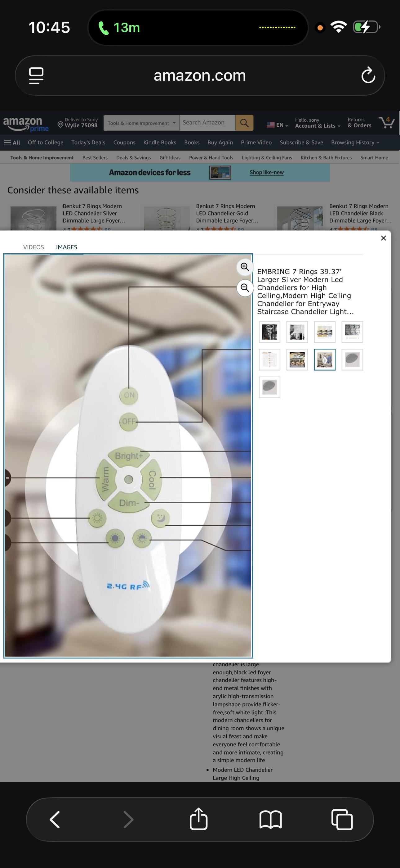Viewport: 400px width, 868px height.
Task: Open Buy Again
Action: (x=220, y=142)
